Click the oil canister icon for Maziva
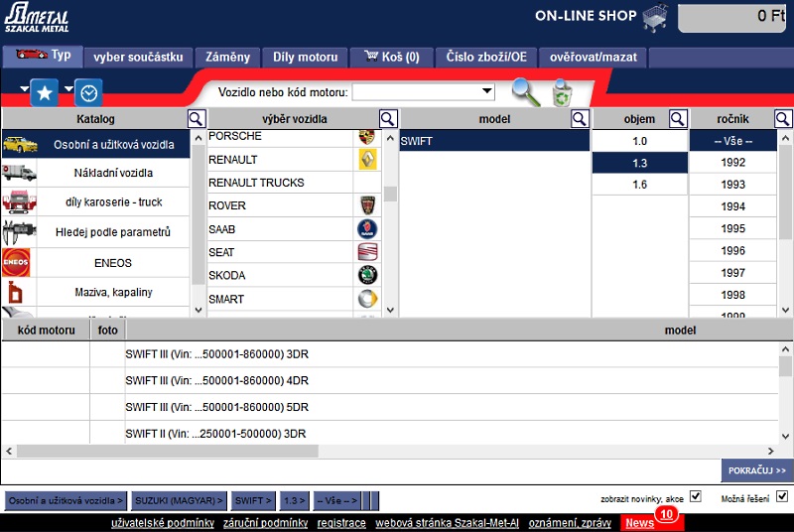The width and height of the screenshot is (794, 532). pyautogui.click(x=15, y=292)
